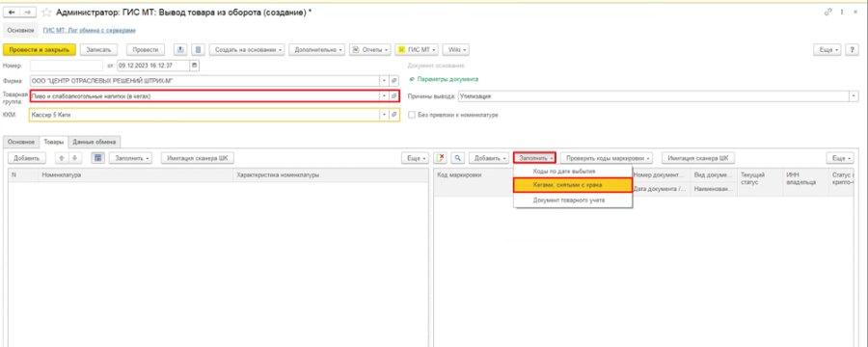Click the upload/export icon in the command bar

180,50
